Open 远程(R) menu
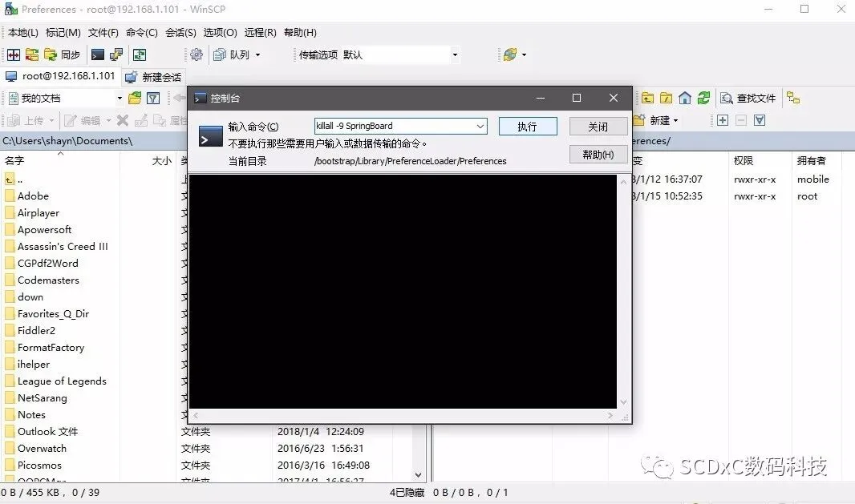The width and height of the screenshot is (855, 504). 260,33
